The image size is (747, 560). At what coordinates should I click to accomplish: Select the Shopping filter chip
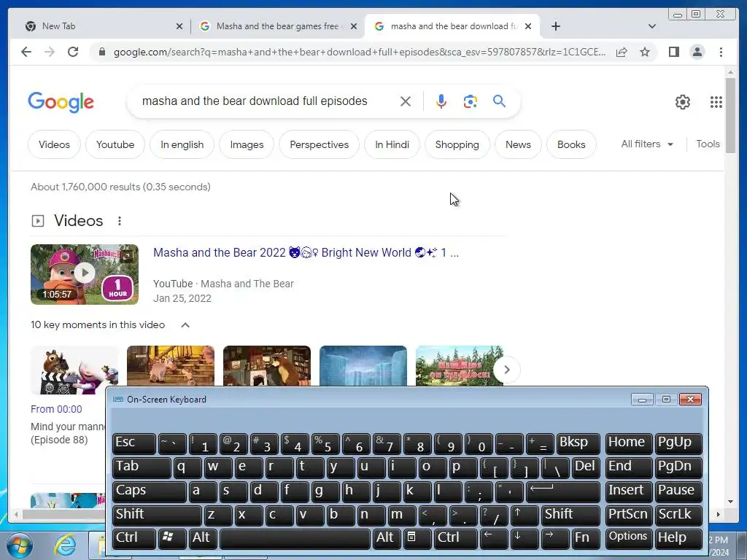coord(457,144)
